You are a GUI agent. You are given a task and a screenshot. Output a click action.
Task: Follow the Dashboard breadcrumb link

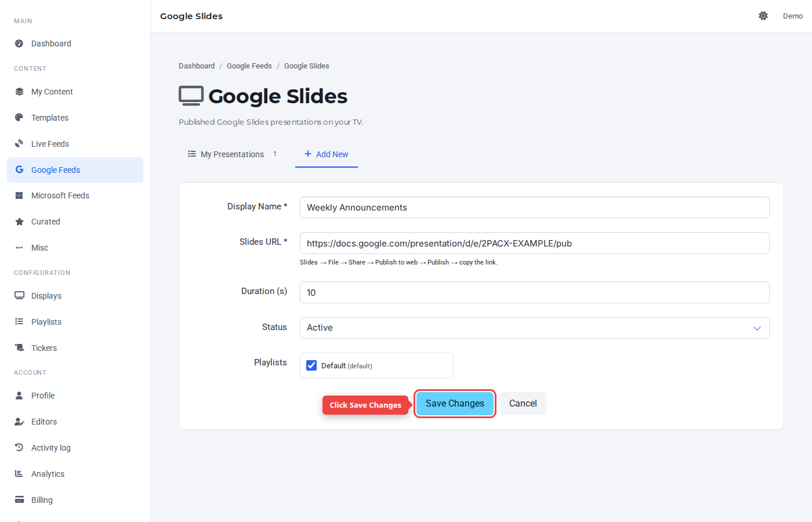197,66
